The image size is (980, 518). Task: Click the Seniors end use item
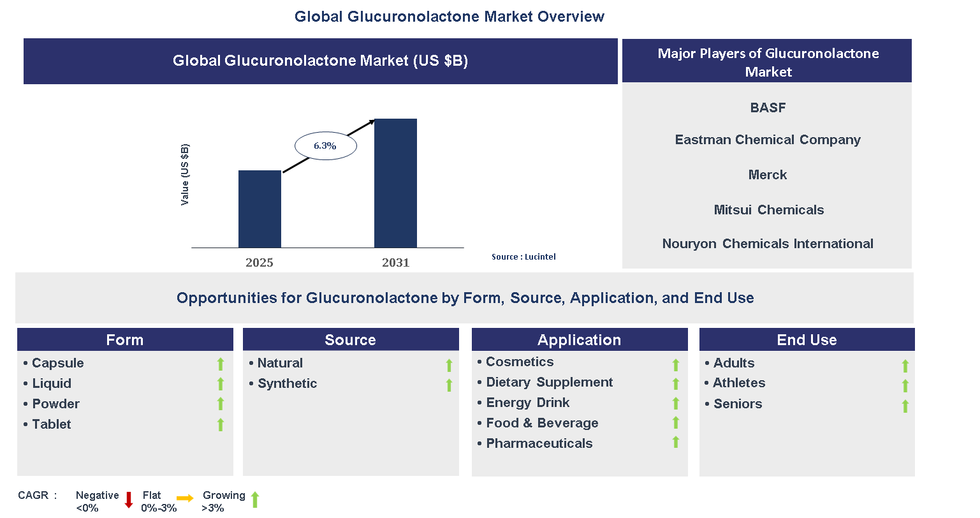click(738, 404)
